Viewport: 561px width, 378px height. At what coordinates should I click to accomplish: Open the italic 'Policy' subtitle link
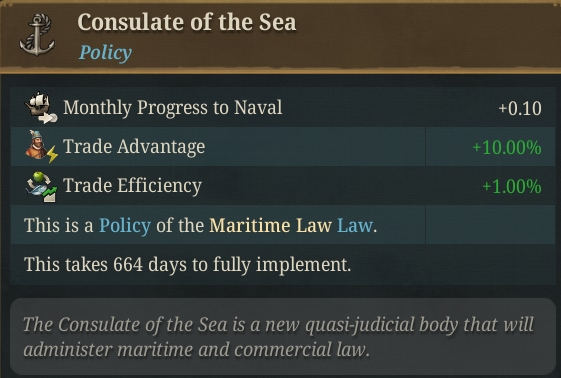(105, 53)
